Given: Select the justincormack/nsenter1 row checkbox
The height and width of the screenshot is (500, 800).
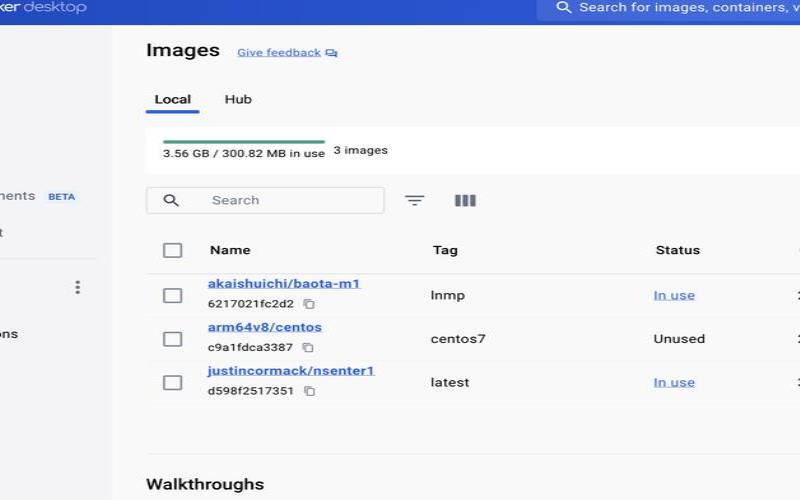Looking at the screenshot, I should [x=172, y=382].
